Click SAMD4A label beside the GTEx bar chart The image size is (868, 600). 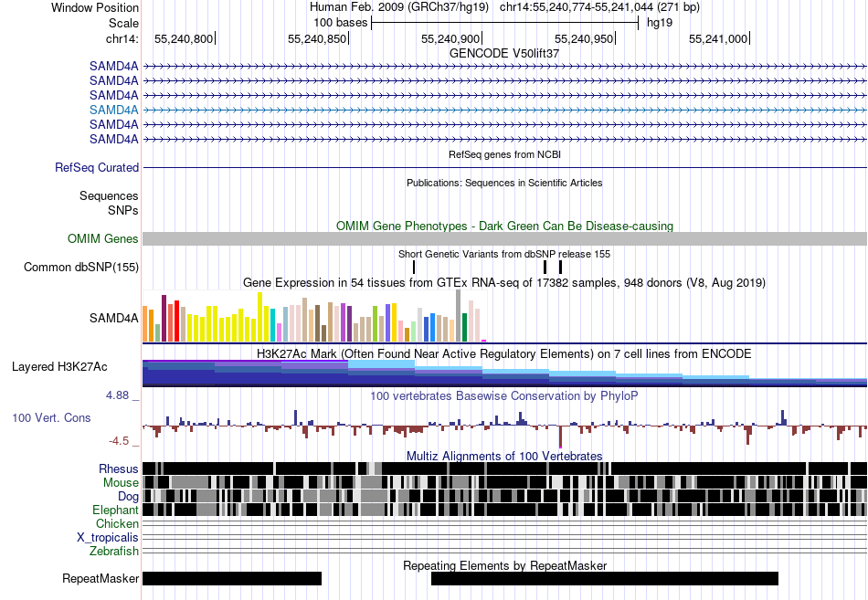click(x=114, y=319)
